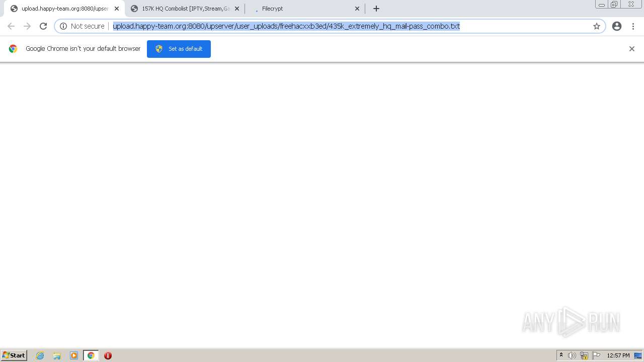The image size is (644, 362).
Task: Go forward with the browser forward arrow
Action: coord(27,26)
